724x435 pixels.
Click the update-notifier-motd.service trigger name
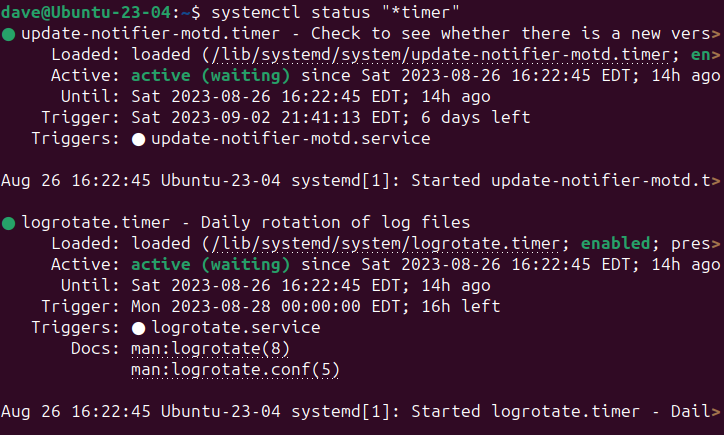(x=290, y=139)
